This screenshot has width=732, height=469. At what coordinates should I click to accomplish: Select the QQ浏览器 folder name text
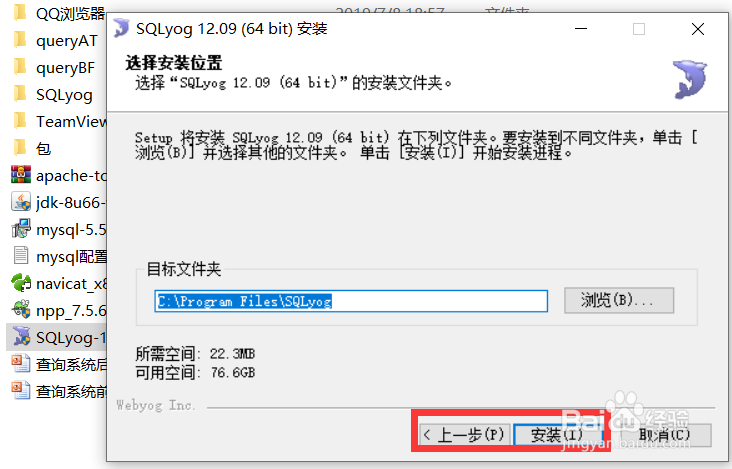coord(70,14)
